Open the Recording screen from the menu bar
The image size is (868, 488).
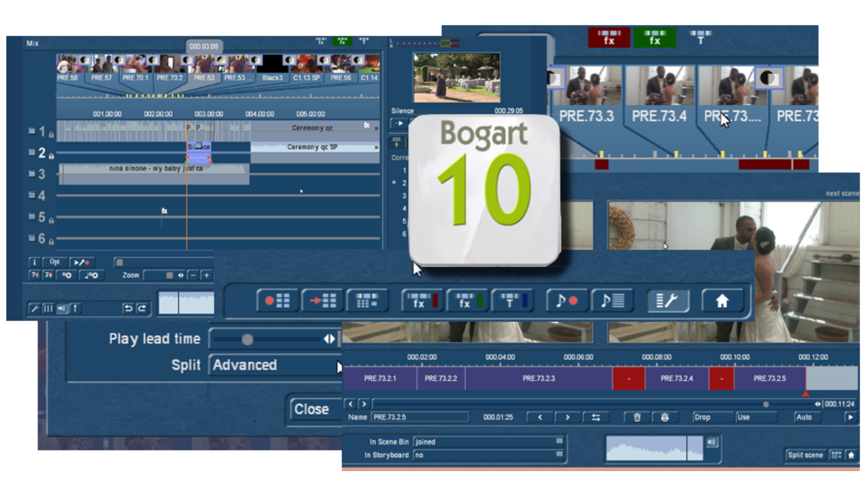[277, 300]
